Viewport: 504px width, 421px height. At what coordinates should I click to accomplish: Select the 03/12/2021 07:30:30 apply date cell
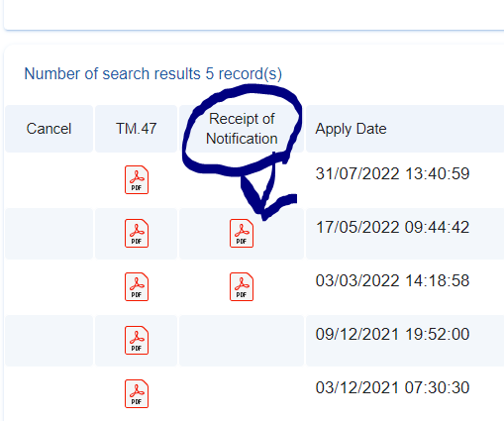tap(392, 387)
